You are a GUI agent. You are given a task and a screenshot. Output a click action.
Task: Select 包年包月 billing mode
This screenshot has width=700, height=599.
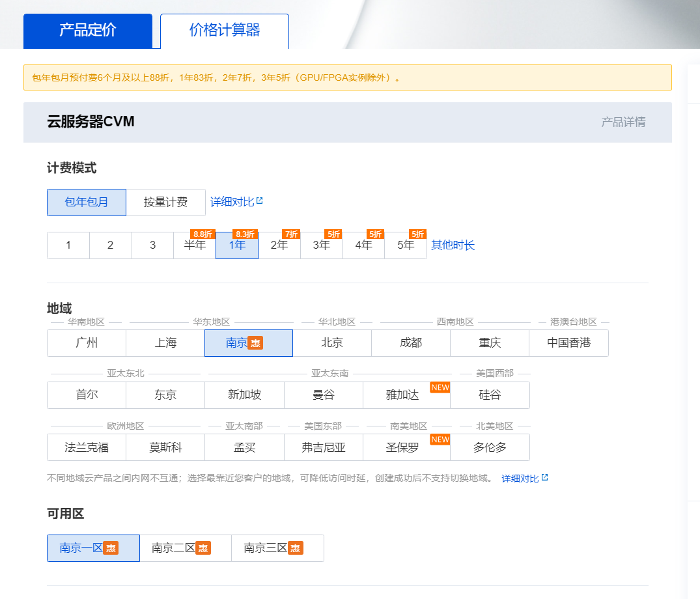click(87, 202)
